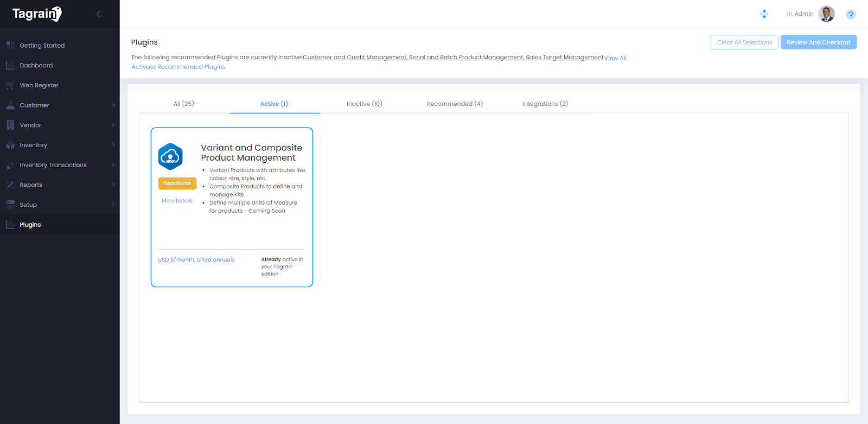This screenshot has height=424, width=868.
Task: Open help via question mark icon
Action: click(x=851, y=15)
